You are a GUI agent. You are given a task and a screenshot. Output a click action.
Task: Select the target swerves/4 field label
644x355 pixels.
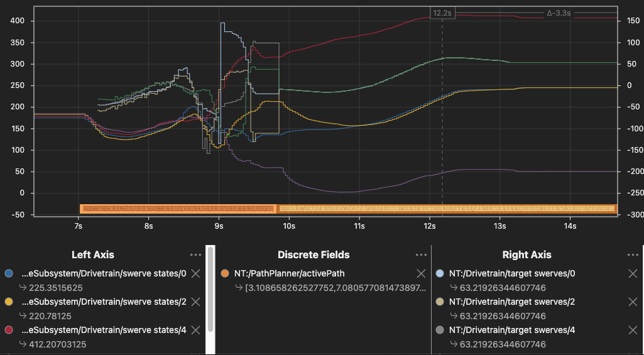coord(512,330)
